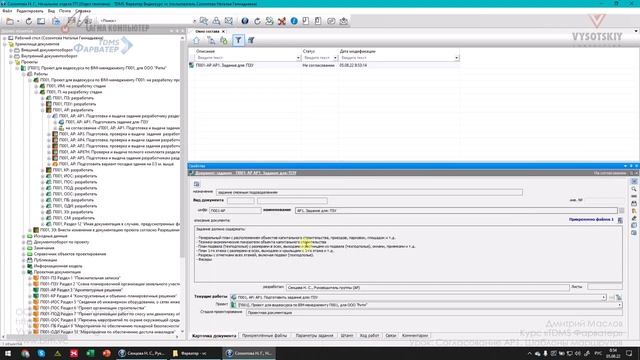Select Хранилище документов tree item
The width and height of the screenshot is (640, 360).
(x=37, y=44)
